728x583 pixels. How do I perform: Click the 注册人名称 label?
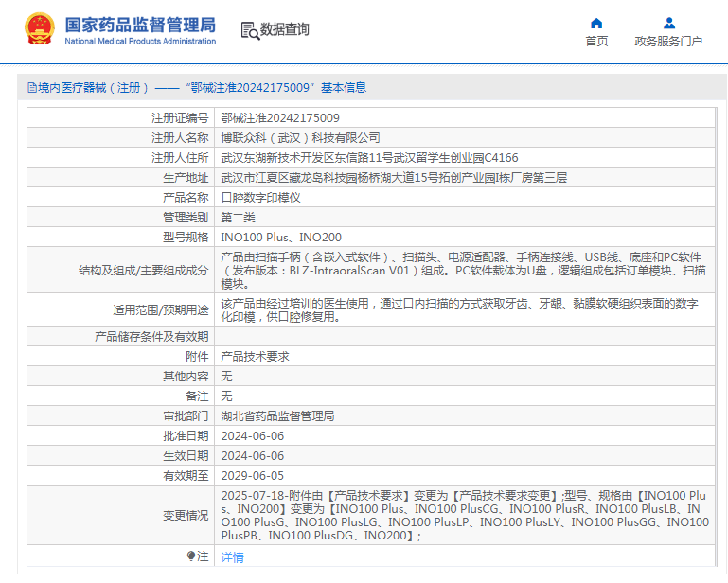(x=180, y=138)
